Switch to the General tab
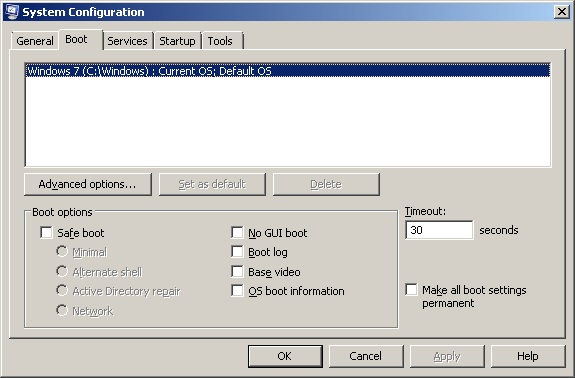This screenshot has width=575, height=378. 35,41
